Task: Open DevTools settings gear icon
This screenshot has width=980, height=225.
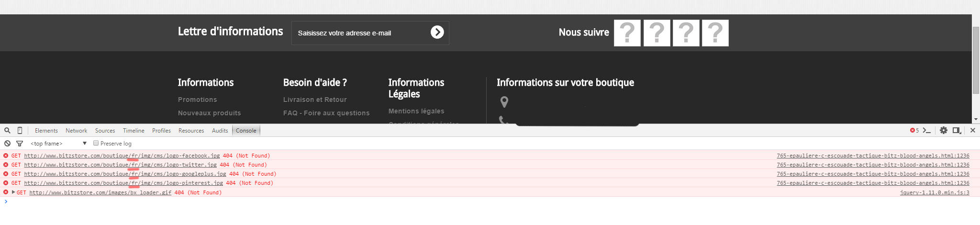Action: pyautogui.click(x=944, y=130)
